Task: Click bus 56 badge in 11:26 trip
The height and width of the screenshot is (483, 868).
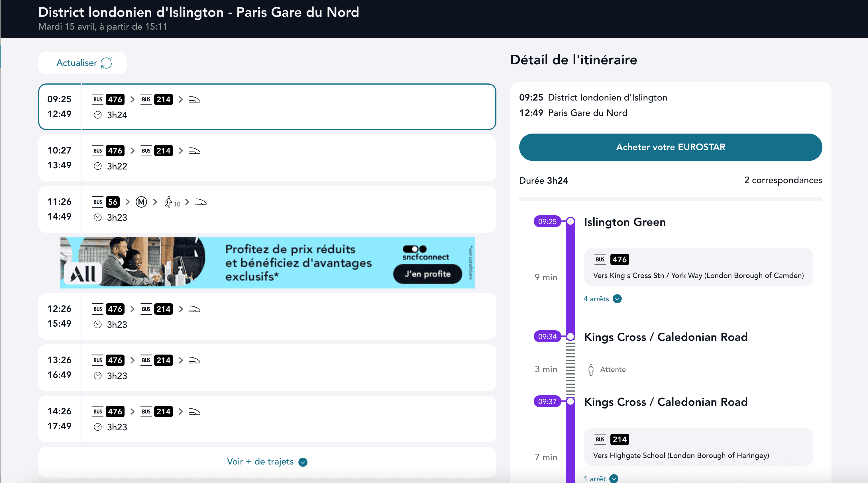Action: (113, 202)
